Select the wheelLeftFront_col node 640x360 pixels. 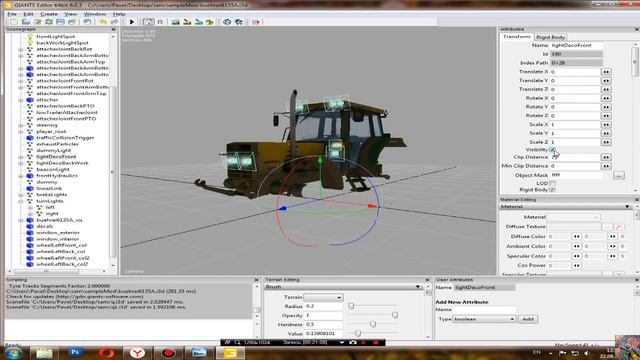click(x=61, y=245)
